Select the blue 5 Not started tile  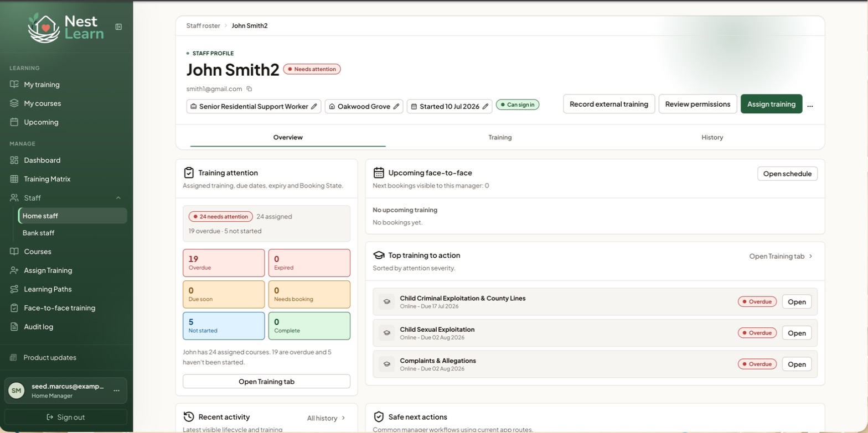click(224, 326)
